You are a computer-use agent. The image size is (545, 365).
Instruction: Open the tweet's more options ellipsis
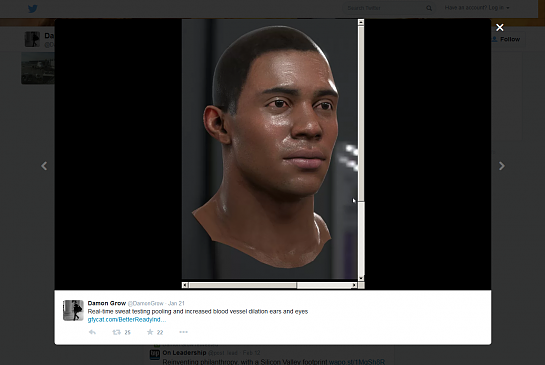(183, 332)
